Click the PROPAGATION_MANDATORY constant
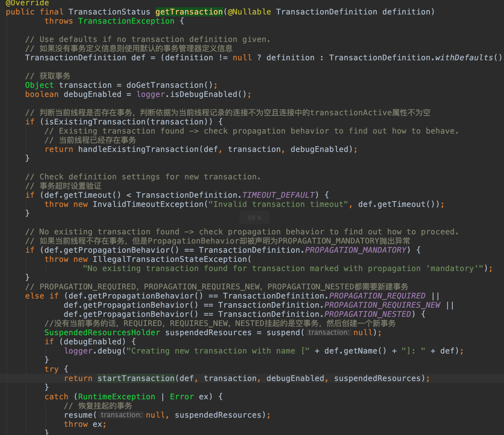The width and height of the screenshot is (504, 435). (x=355, y=250)
